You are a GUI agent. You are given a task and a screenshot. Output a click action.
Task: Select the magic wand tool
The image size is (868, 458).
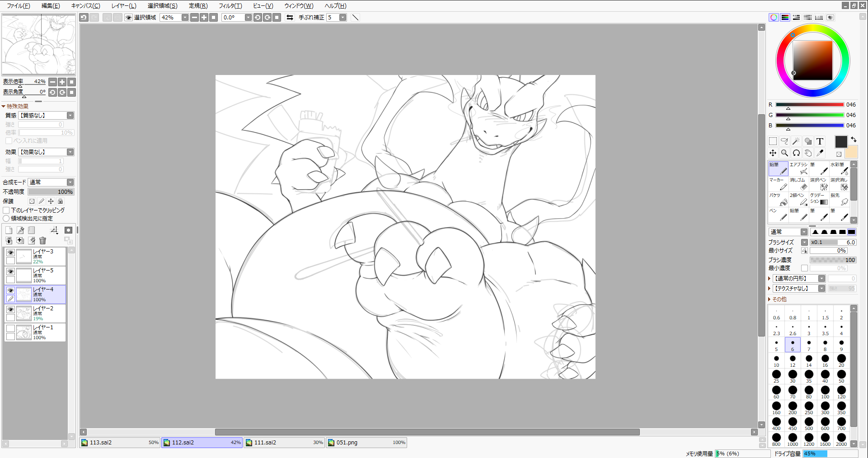[x=796, y=141]
